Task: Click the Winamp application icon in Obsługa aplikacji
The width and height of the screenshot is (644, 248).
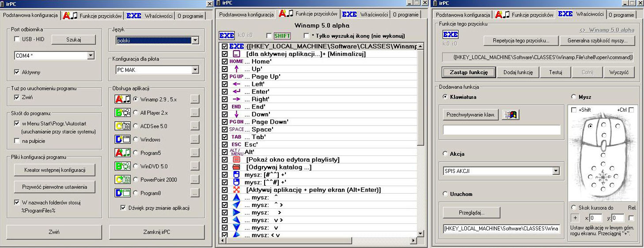Action: tap(121, 99)
